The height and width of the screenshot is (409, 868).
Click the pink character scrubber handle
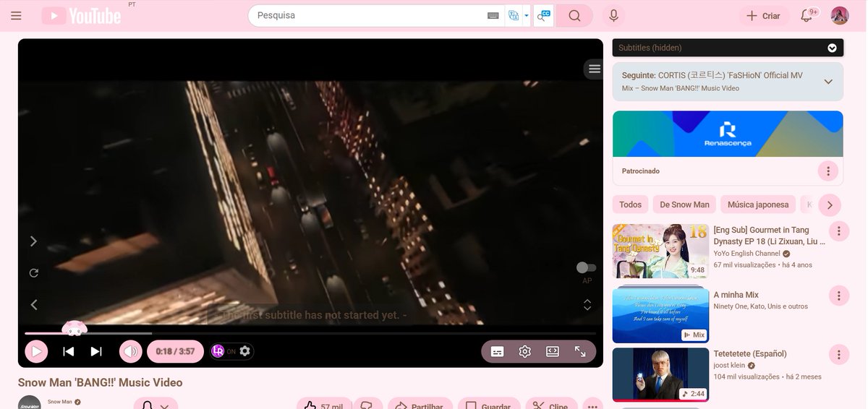[74, 329]
